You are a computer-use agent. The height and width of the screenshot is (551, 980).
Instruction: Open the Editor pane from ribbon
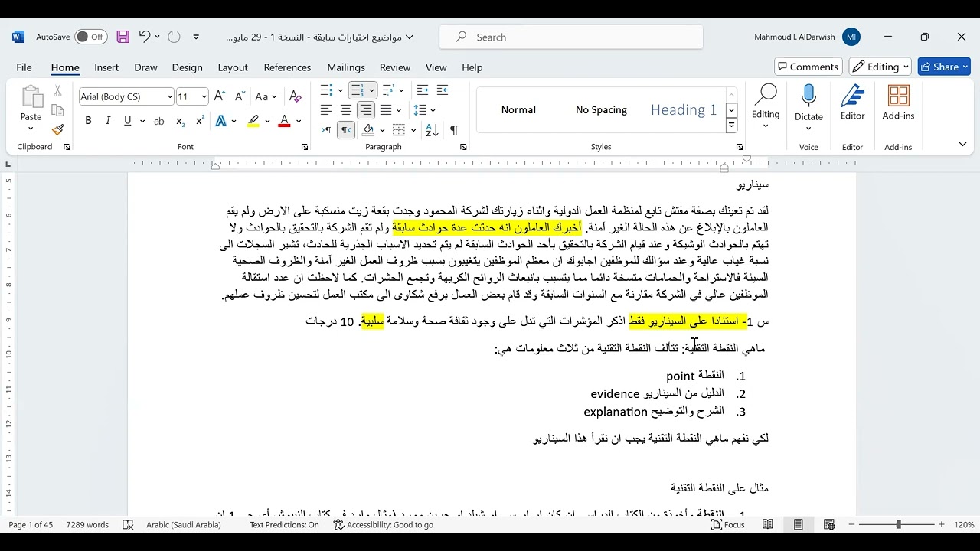(853, 103)
